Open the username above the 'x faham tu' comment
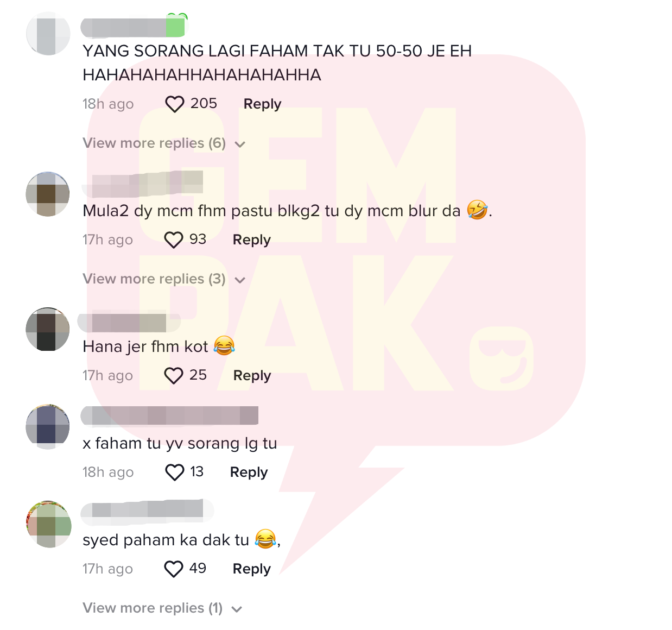Screen dimensions: 672x630 pyautogui.click(x=169, y=415)
